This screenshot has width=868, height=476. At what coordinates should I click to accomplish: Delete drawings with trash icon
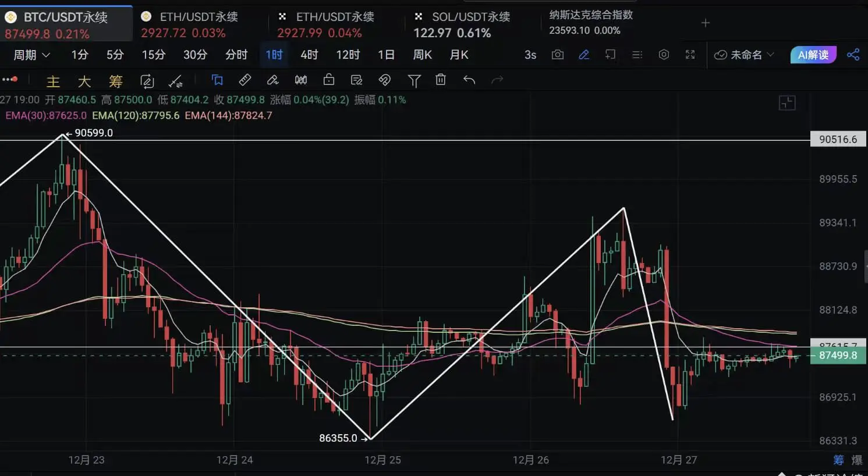pyautogui.click(x=441, y=80)
